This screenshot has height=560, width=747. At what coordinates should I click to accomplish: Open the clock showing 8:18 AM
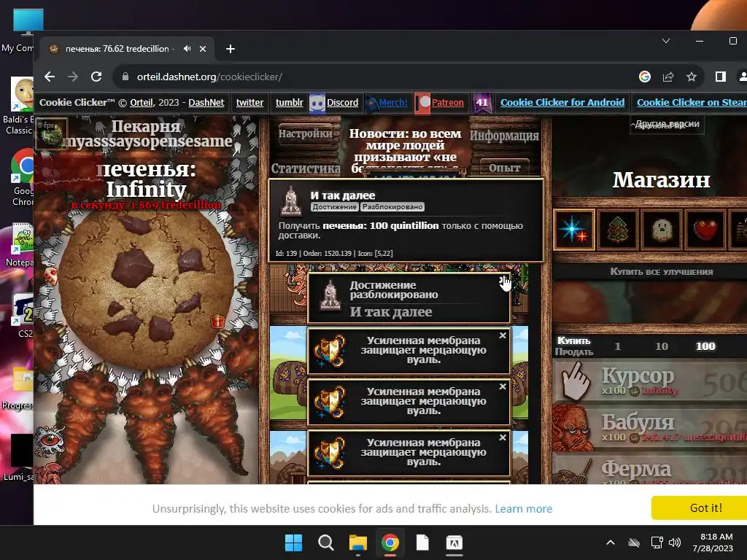(x=713, y=542)
